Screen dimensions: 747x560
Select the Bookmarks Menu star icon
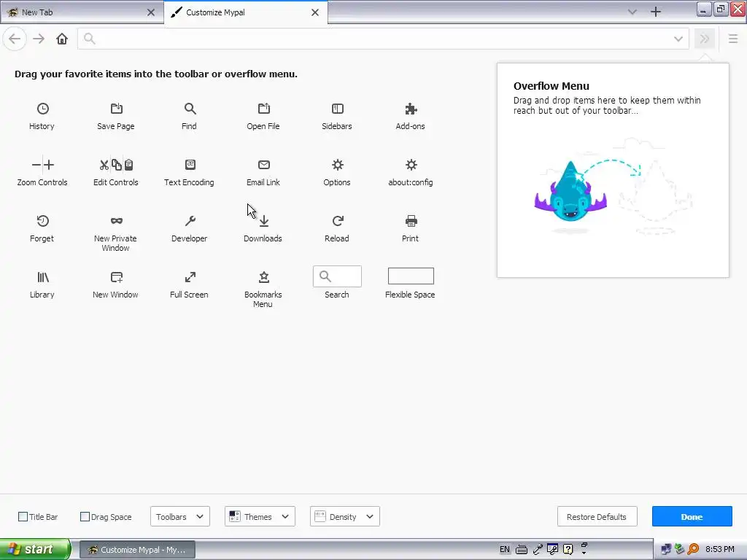[263, 277]
